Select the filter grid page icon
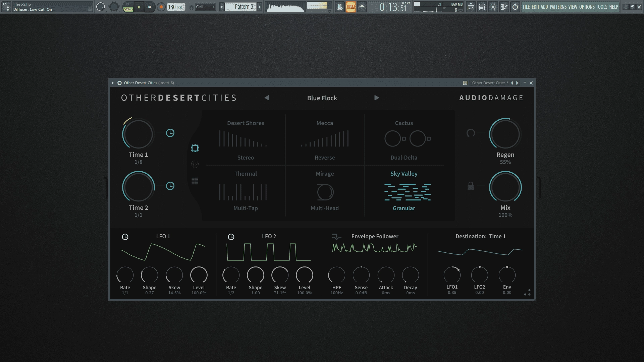Screen dimensions: 644x362 (x=195, y=181)
